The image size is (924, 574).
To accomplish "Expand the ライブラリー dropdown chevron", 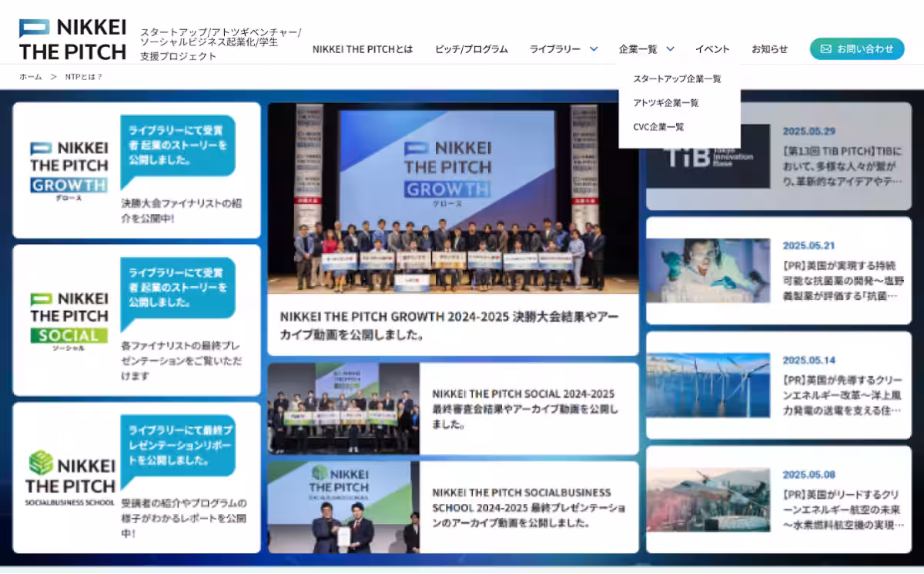I will click(594, 48).
